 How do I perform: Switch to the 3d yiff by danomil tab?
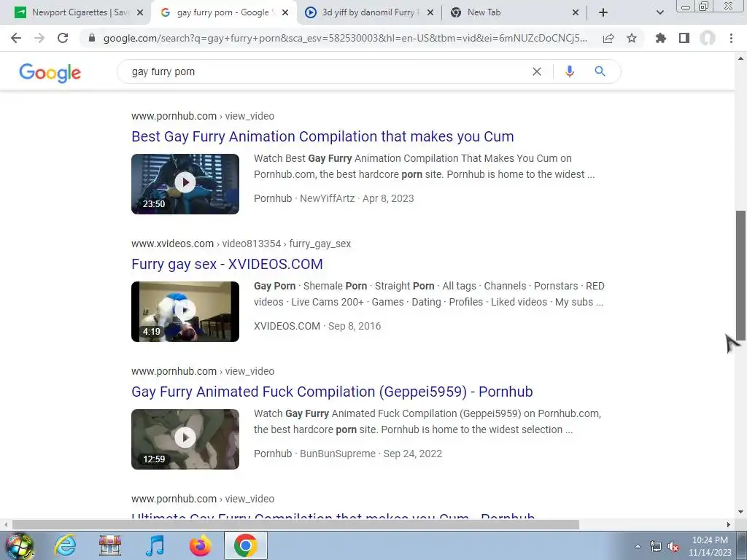click(x=367, y=12)
